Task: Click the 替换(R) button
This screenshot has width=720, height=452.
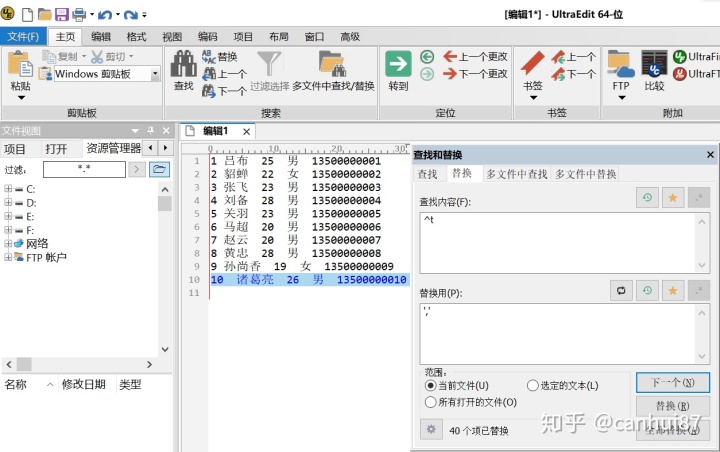Action: pos(673,406)
